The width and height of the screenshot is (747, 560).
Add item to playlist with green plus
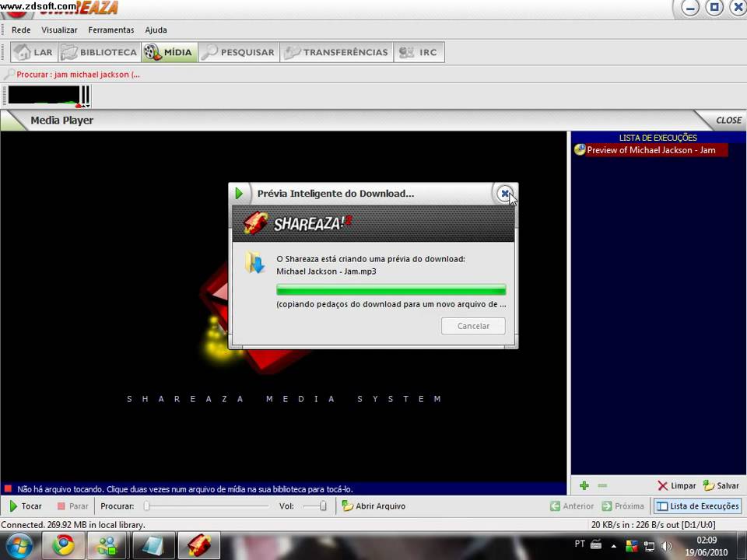pos(584,485)
